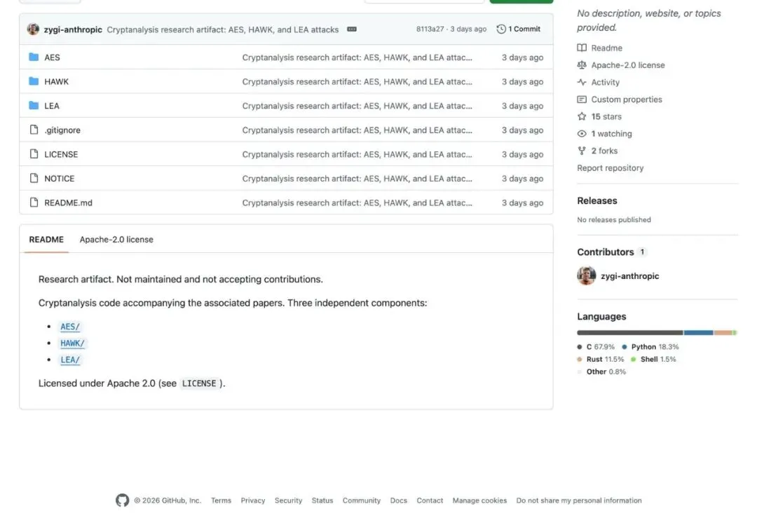Viewport: 757px width, 532px height.
Task: Click Do not share my personal information
Action: coord(579,500)
